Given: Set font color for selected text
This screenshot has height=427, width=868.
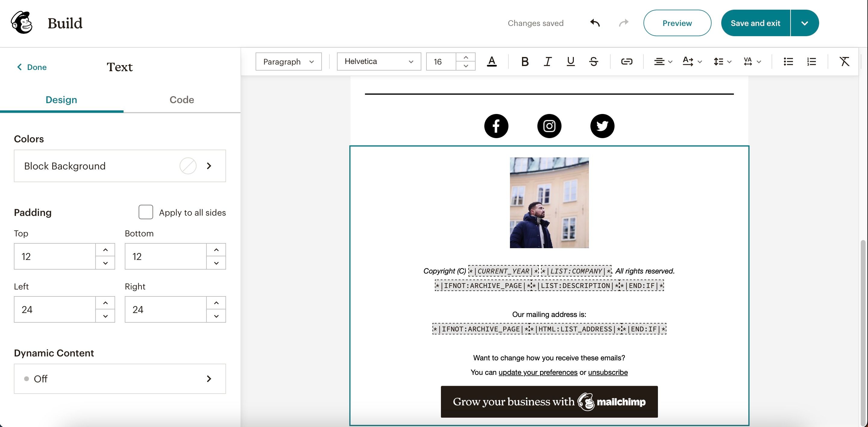Looking at the screenshot, I should [492, 61].
